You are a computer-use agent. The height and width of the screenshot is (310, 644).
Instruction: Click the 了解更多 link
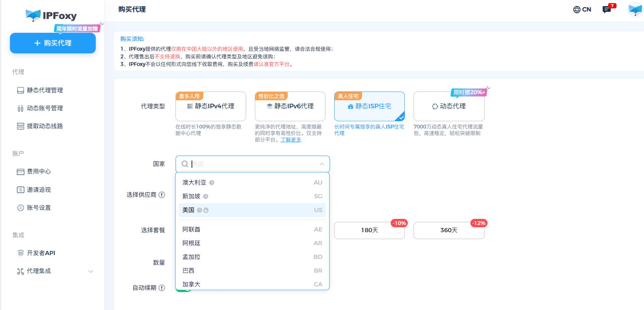point(291,140)
